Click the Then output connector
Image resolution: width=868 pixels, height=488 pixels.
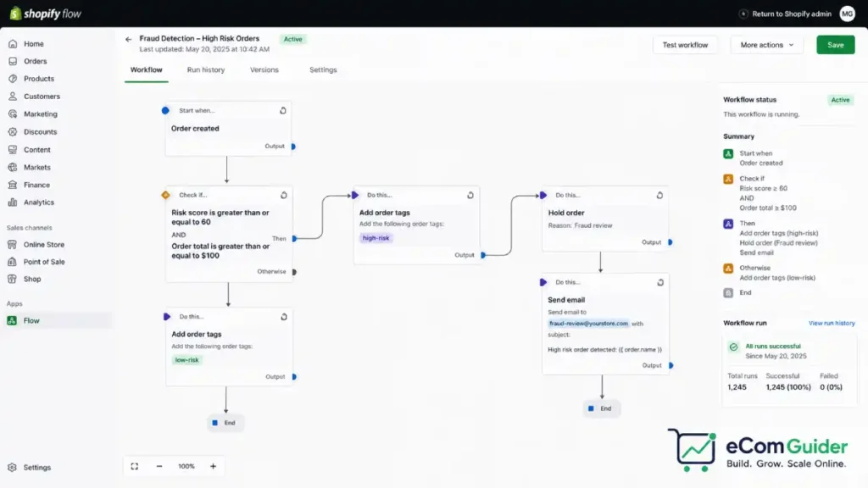[294, 238]
